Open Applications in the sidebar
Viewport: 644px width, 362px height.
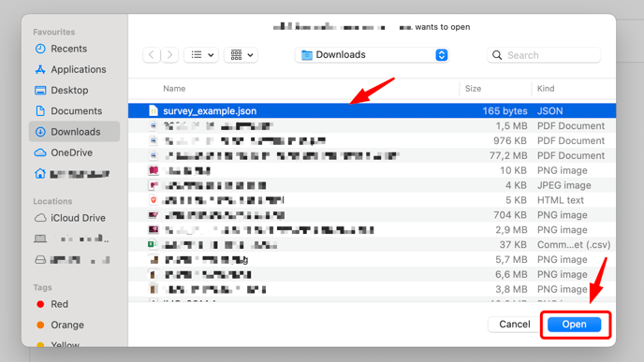(x=74, y=69)
